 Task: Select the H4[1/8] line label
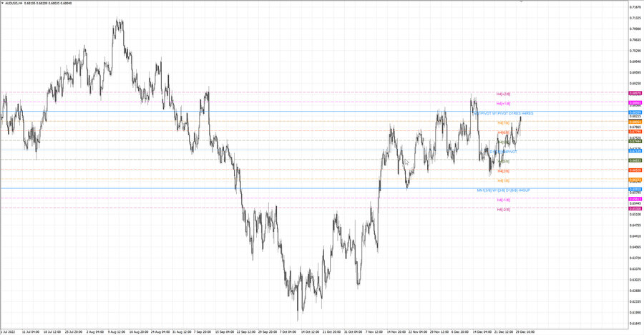tap(504, 180)
